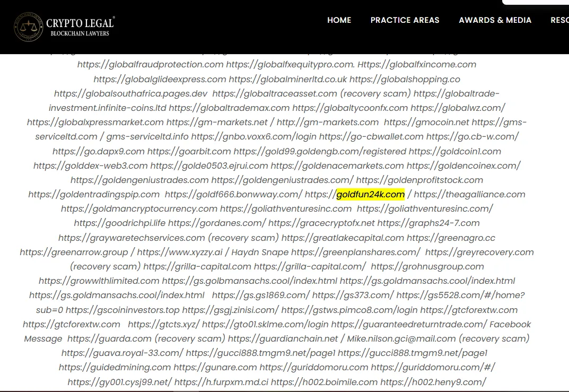The image size is (569, 392).
Task: Click https://go-cbwallet.com entry
Action: [371, 136]
